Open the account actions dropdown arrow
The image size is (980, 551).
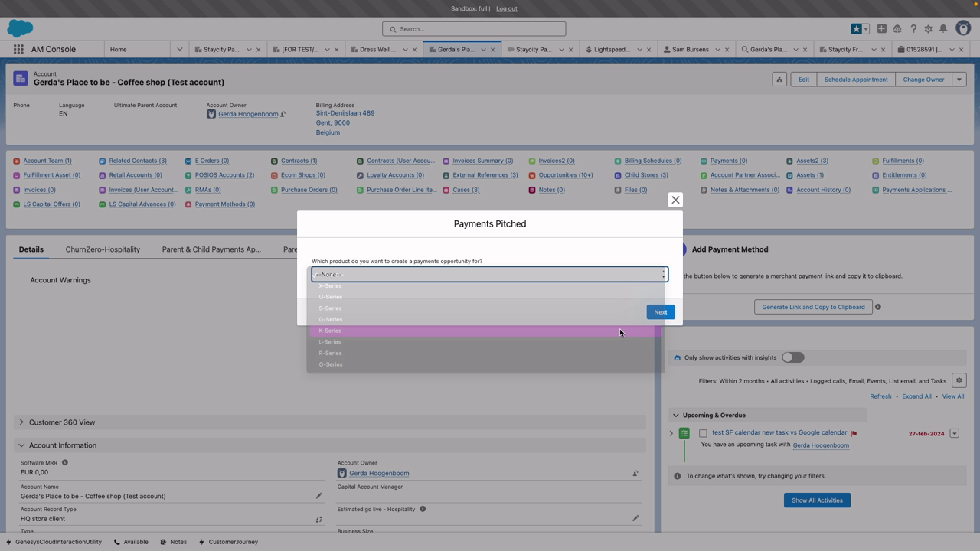[x=959, y=80]
